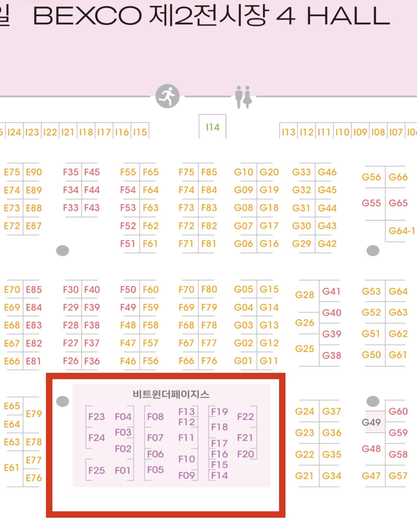Select booth F14
The image size is (417, 532).
pos(219,475)
